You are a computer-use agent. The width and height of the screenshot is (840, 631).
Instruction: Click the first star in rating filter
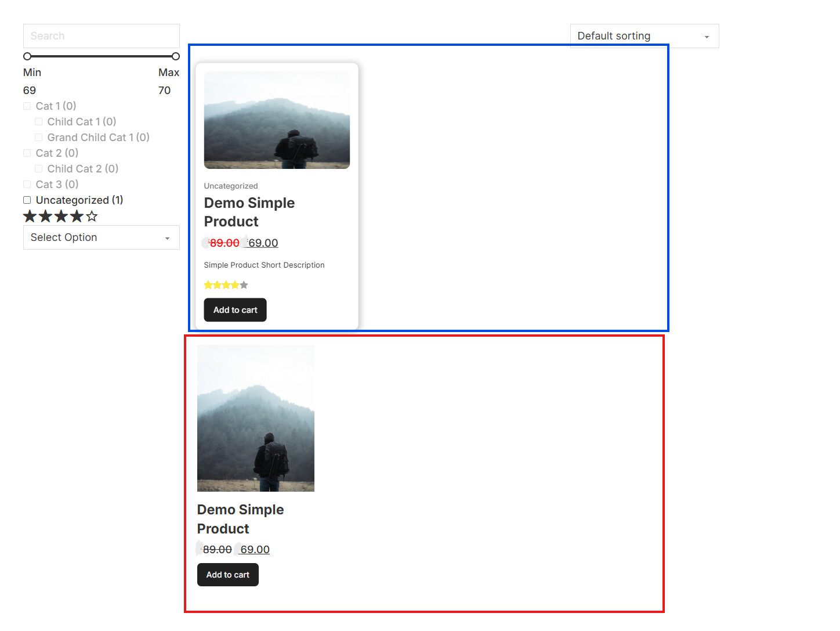click(x=30, y=217)
